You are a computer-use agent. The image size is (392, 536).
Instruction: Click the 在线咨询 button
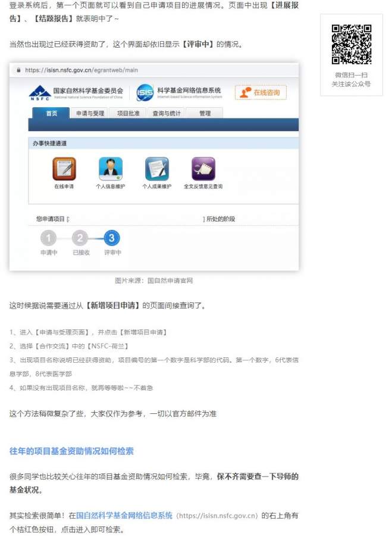pos(261,93)
